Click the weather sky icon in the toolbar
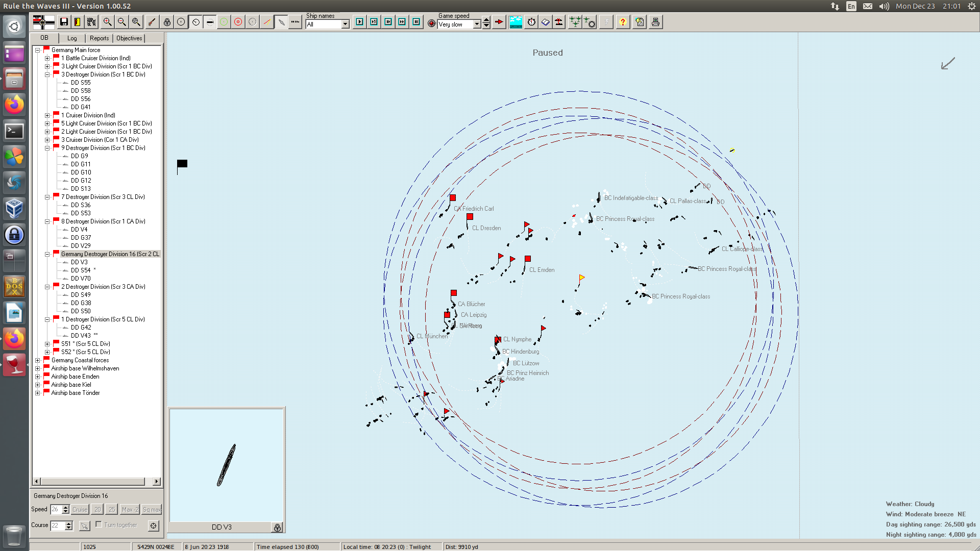This screenshot has height=551, width=980. tap(516, 22)
